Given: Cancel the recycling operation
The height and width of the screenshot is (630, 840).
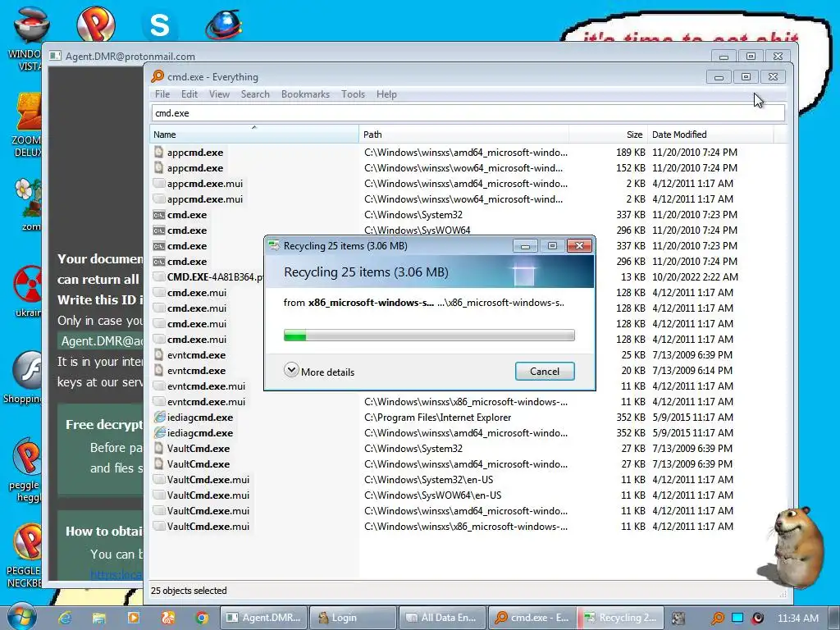Looking at the screenshot, I should 545,372.
